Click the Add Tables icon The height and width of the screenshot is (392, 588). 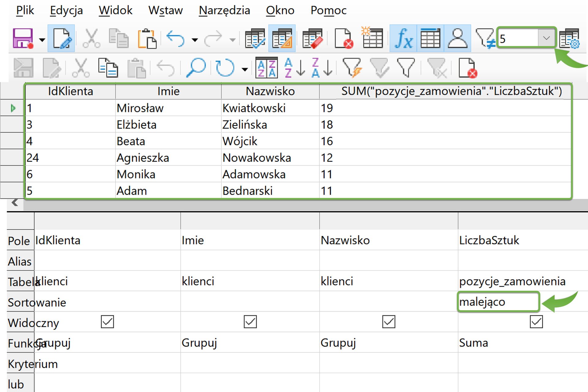coord(372,37)
